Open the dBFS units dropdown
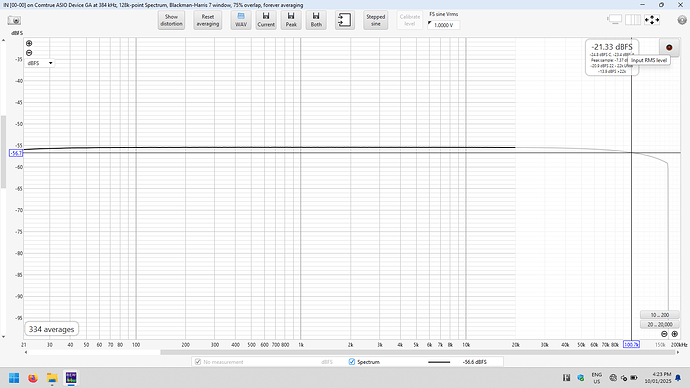This screenshot has width=690, height=388. 40,63
